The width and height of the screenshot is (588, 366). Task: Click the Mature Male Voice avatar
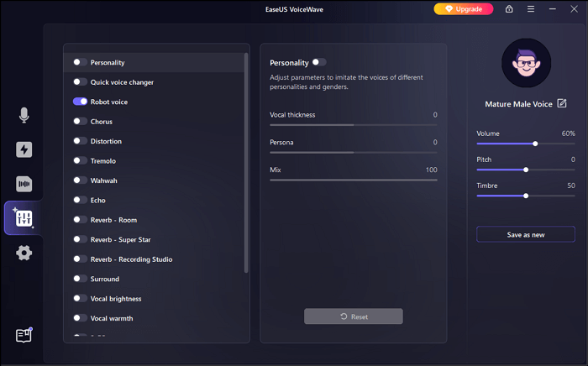click(526, 63)
